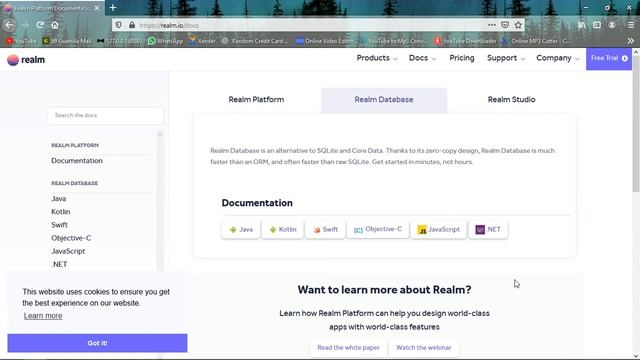The image size is (640, 360).
Task: Open Firefox hamburger menu
Action: coord(631,25)
